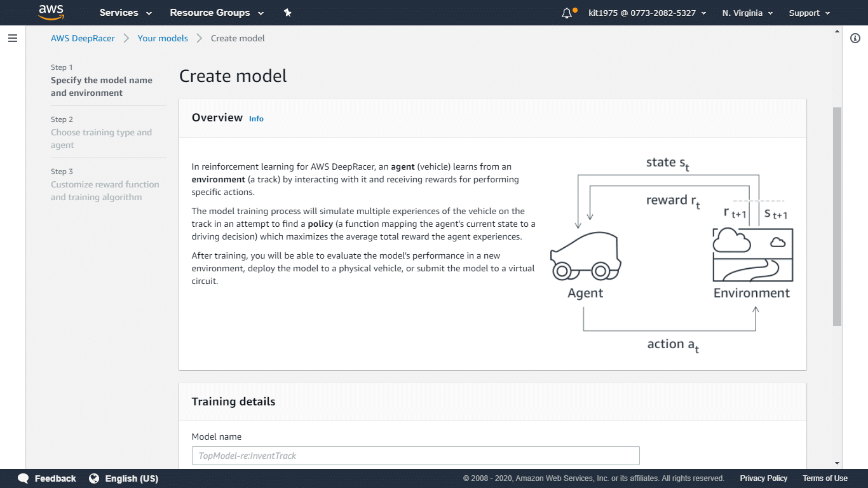This screenshot has width=868, height=488.
Task: Click the pin favorites icon in the navbar
Action: tap(287, 12)
